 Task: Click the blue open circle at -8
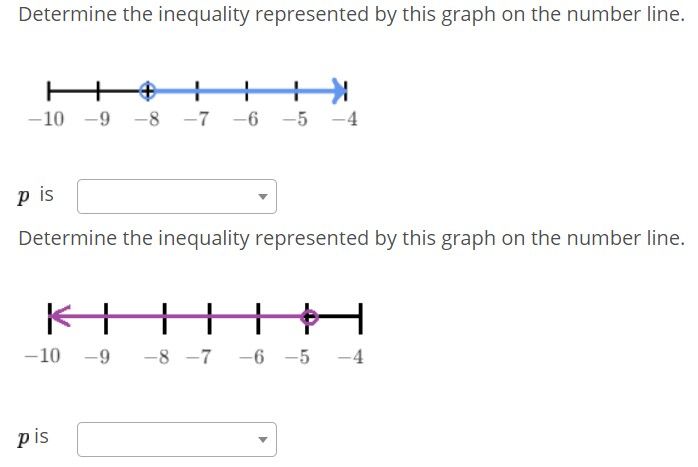click(x=147, y=92)
